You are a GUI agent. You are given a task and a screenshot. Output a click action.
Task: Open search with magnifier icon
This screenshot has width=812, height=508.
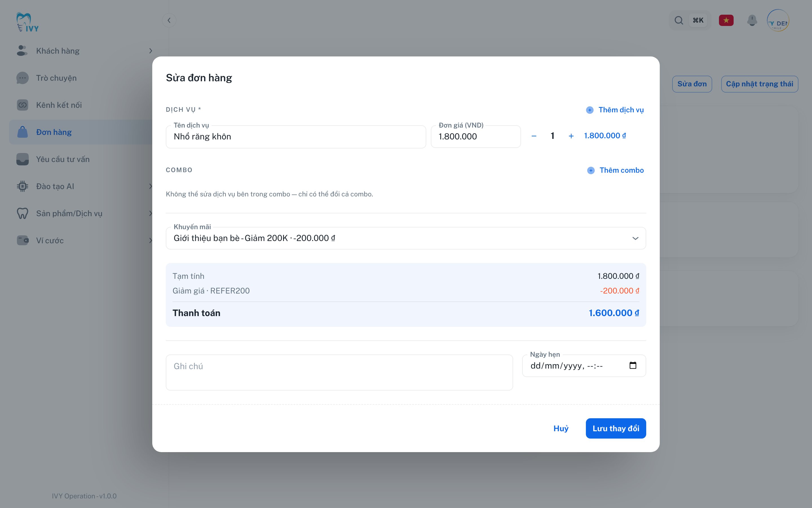[x=679, y=21]
